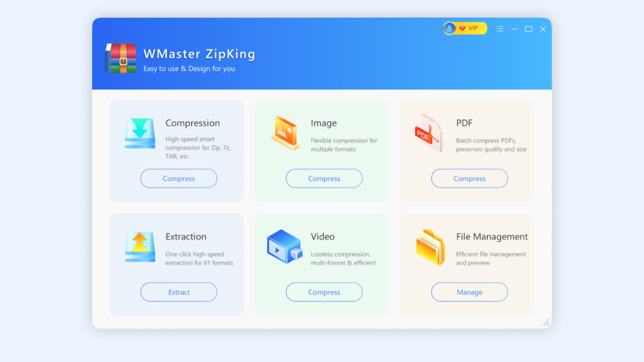644x362 pixels.
Task: Maximize the ZipKing window
Action: click(x=529, y=29)
